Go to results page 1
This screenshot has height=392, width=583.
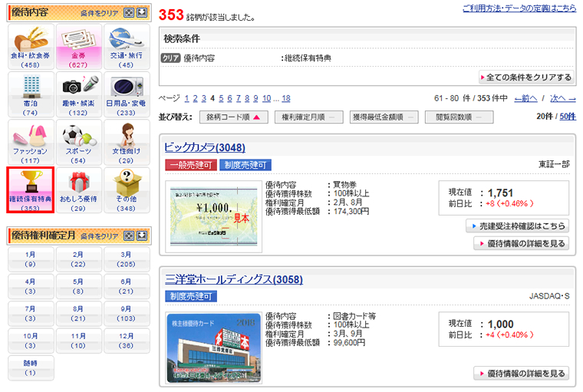click(x=186, y=98)
